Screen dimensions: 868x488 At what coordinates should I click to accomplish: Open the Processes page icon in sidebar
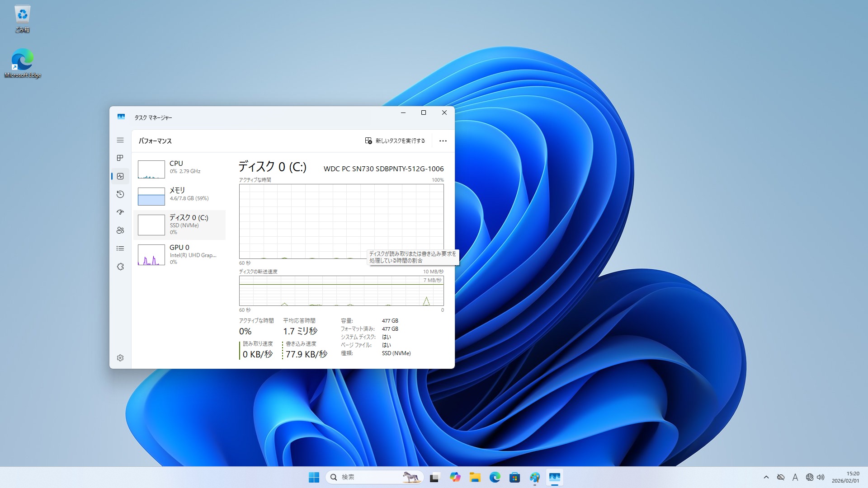coord(120,158)
